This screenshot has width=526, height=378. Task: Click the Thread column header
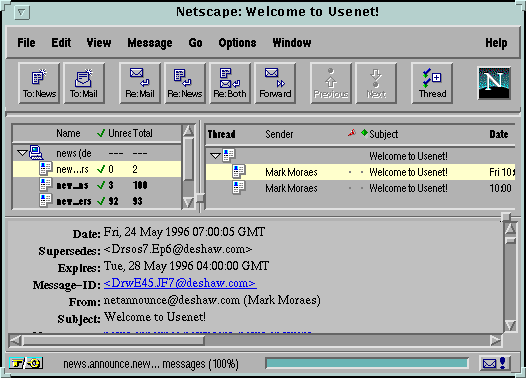pyautogui.click(x=221, y=134)
